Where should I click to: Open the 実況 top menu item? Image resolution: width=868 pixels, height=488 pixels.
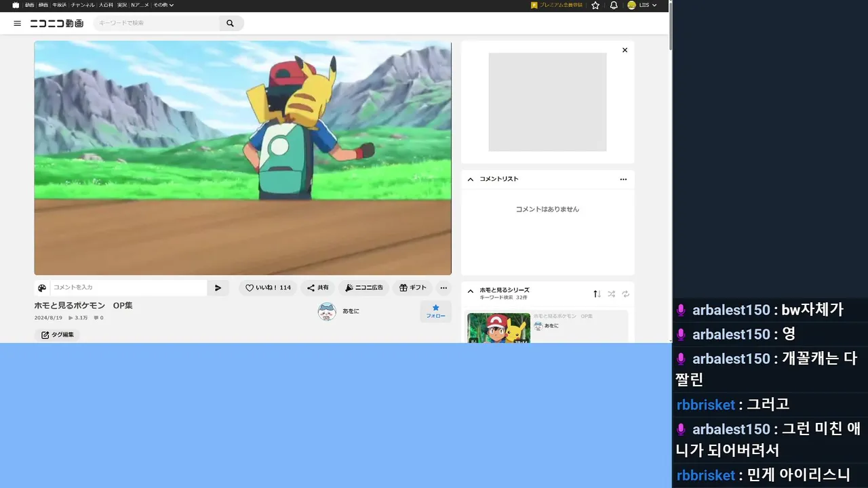click(122, 5)
